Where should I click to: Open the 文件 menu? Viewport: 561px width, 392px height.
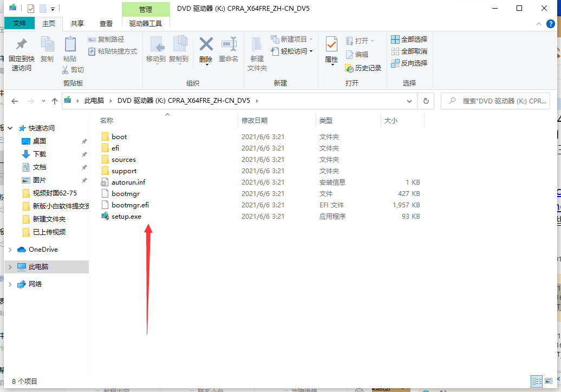19,23
